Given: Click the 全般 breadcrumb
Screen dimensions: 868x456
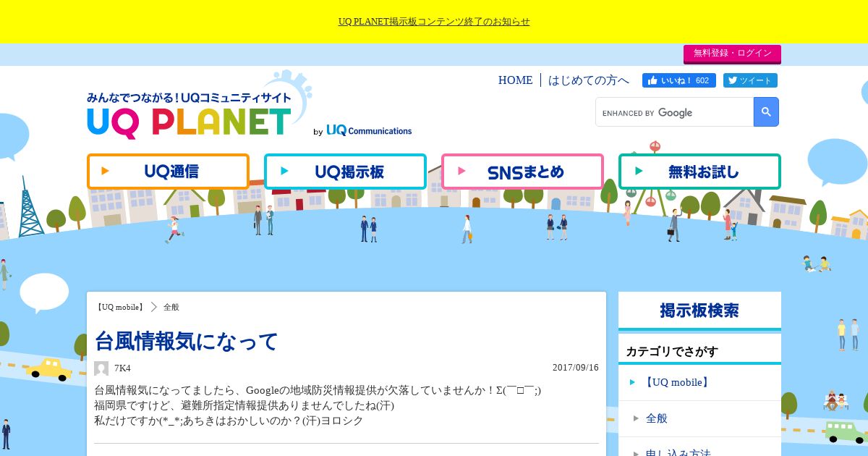Looking at the screenshot, I should coord(171,307).
